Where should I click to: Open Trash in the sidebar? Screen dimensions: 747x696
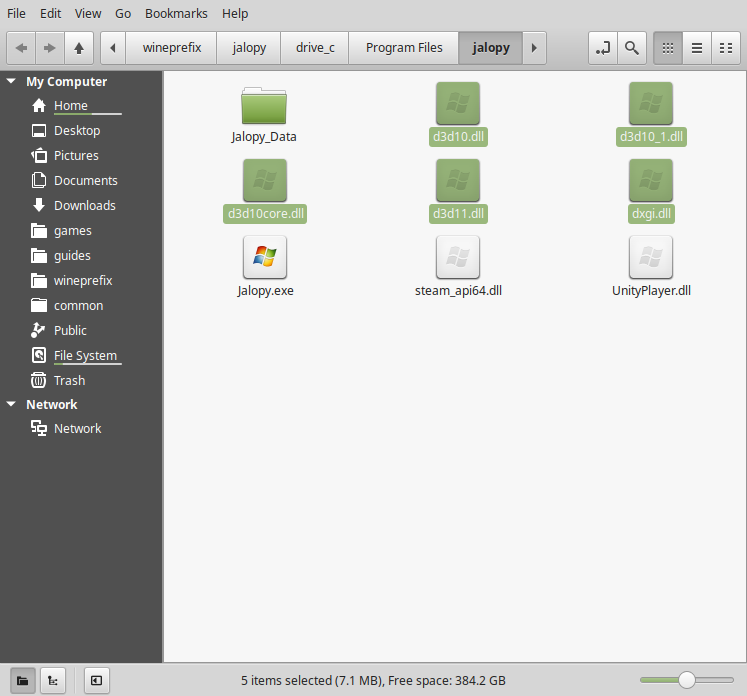70,381
